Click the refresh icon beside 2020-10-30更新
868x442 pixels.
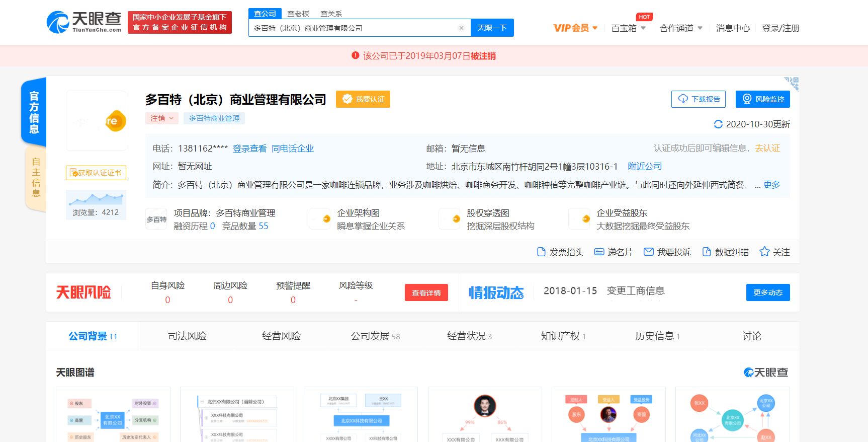(718, 124)
